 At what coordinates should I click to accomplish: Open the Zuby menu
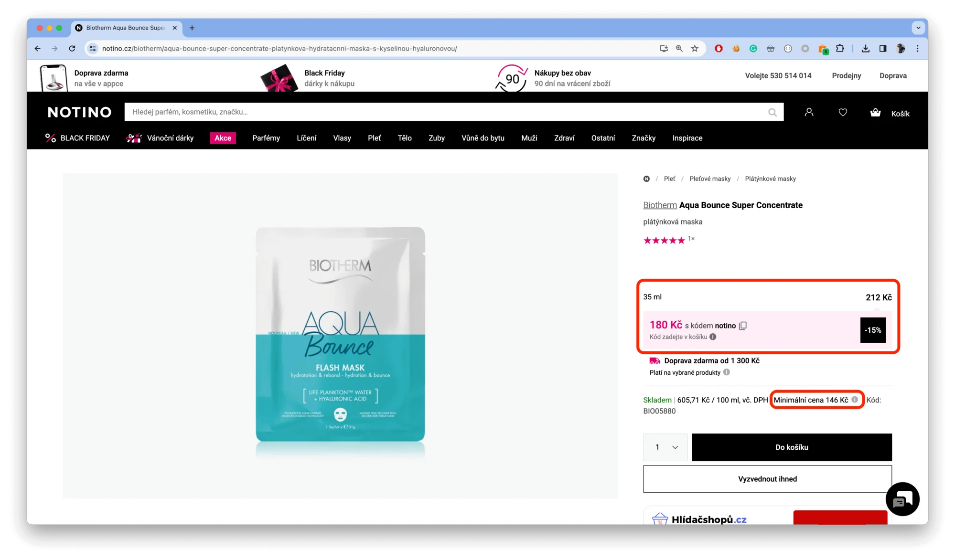tap(436, 138)
